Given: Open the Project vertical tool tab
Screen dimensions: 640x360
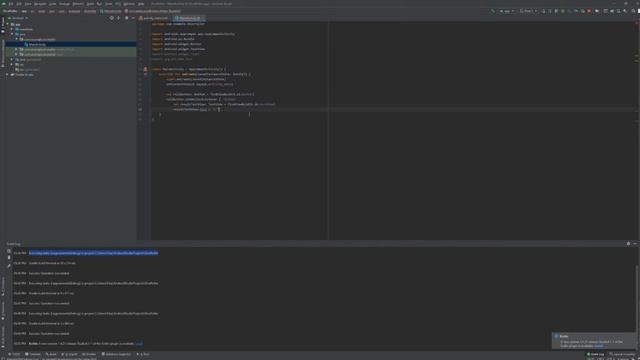Looking at the screenshot, I should [x=2, y=25].
